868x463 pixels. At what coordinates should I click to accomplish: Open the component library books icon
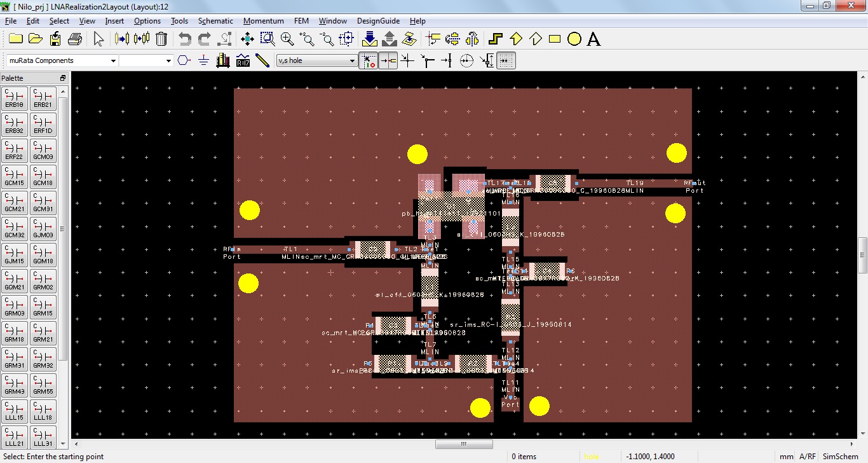222,60
